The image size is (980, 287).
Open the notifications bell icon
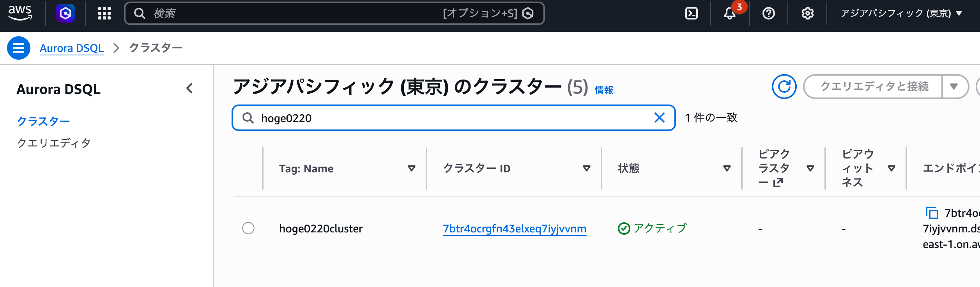[x=730, y=14]
